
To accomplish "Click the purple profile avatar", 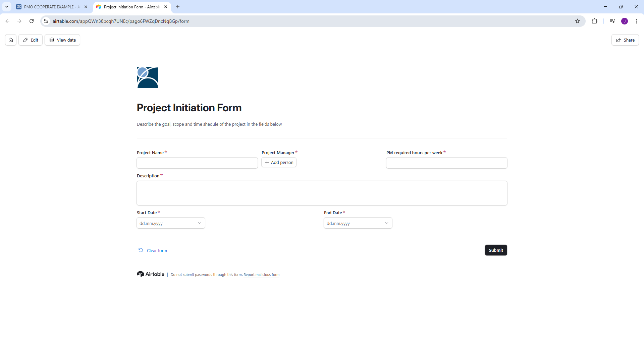I will [625, 21].
